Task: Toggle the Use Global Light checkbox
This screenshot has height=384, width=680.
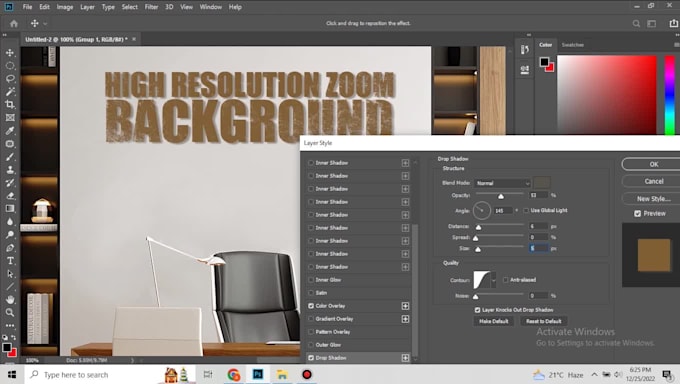Action: click(526, 210)
